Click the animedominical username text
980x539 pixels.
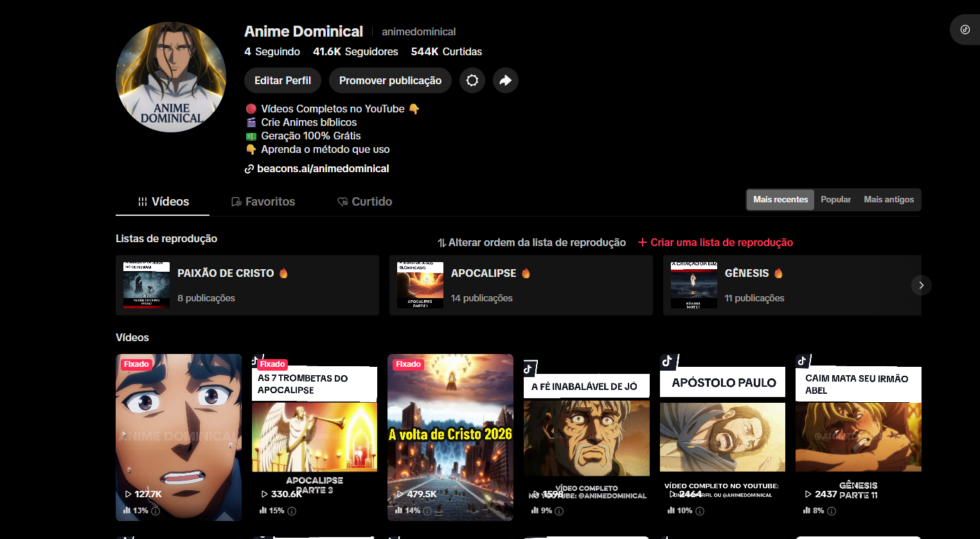(419, 31)
